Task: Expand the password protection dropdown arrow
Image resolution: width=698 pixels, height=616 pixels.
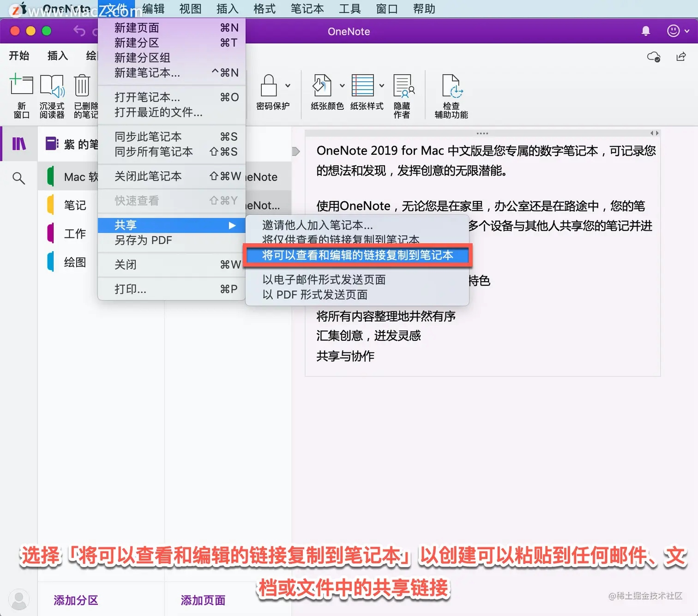Action: (x=288, y=85)
